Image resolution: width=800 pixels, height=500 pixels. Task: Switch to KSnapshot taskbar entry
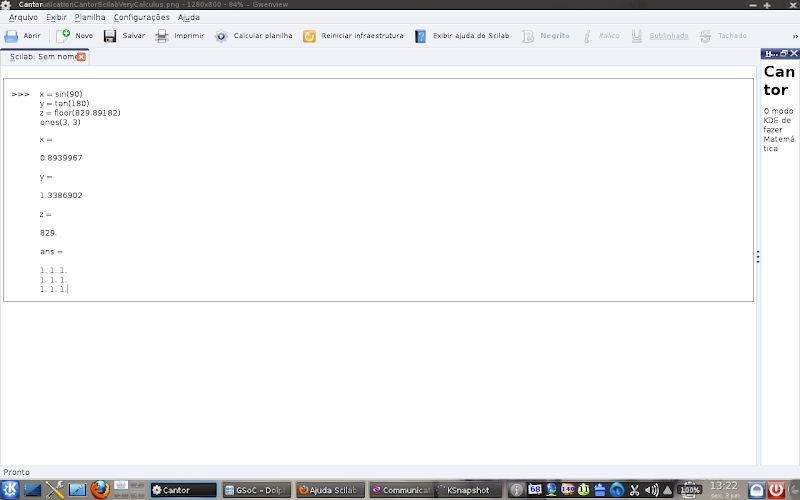468,490
